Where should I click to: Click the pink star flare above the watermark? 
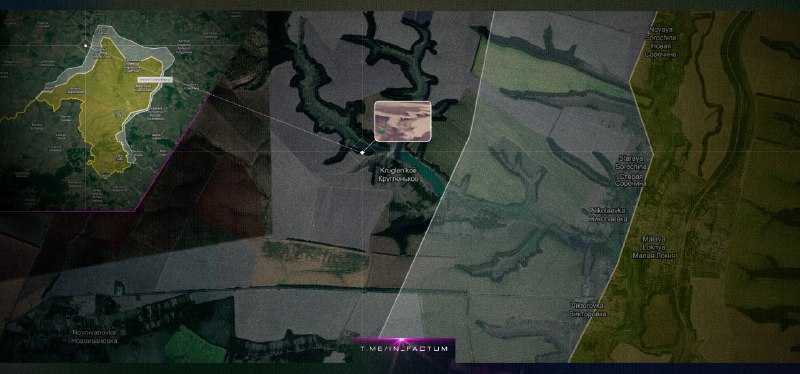tap(401, 340)
